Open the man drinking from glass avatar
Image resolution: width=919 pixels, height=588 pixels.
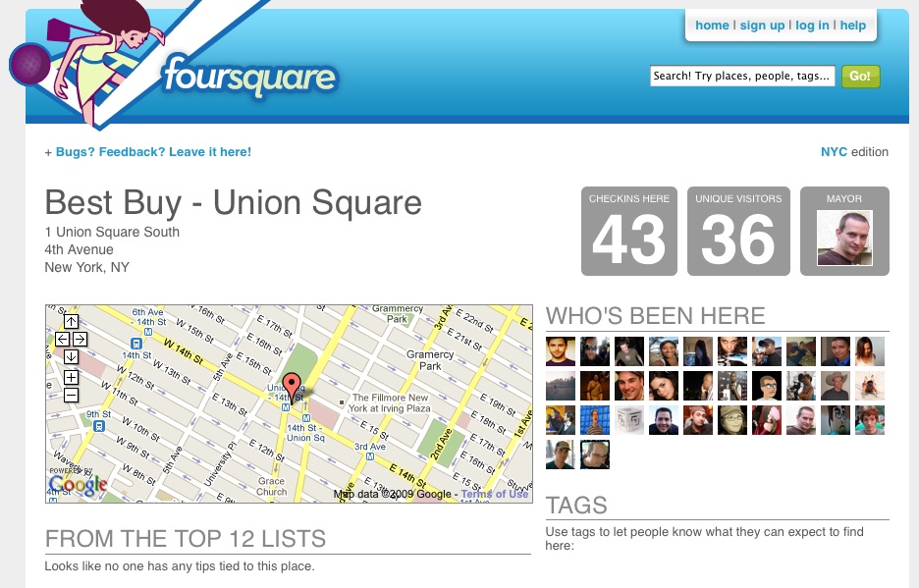pyautogui.click(x=767, y=351)
